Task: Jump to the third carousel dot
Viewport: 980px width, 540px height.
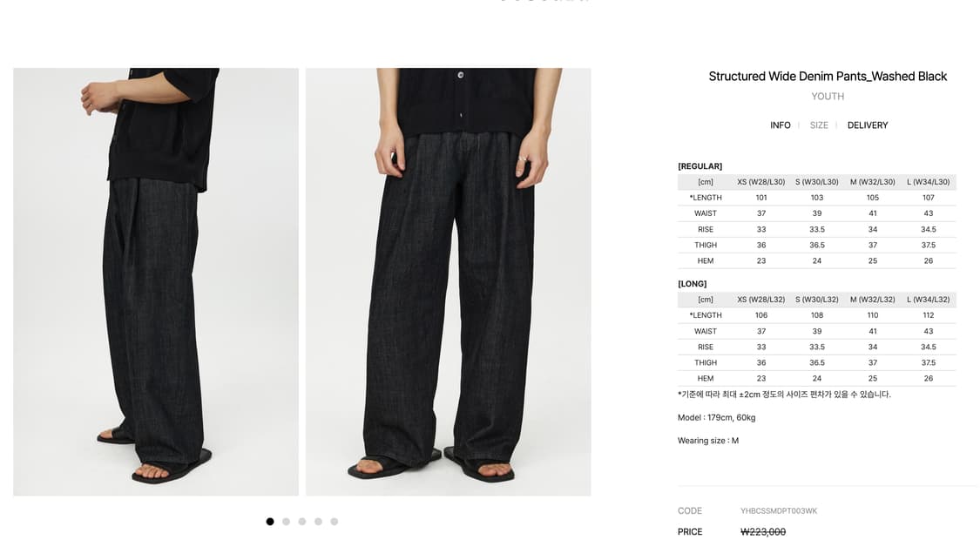Action: click(x=302, y=521)
